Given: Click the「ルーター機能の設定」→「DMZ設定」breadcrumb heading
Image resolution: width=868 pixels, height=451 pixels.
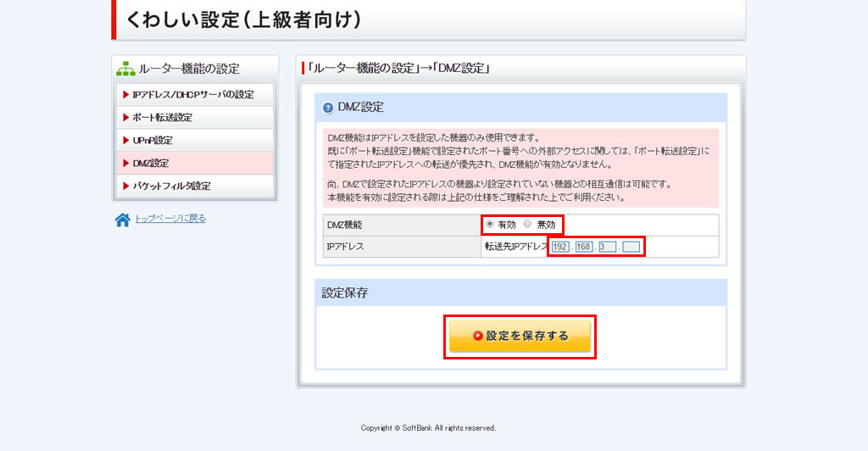Looking at the screenshot, I should (398, 69).
